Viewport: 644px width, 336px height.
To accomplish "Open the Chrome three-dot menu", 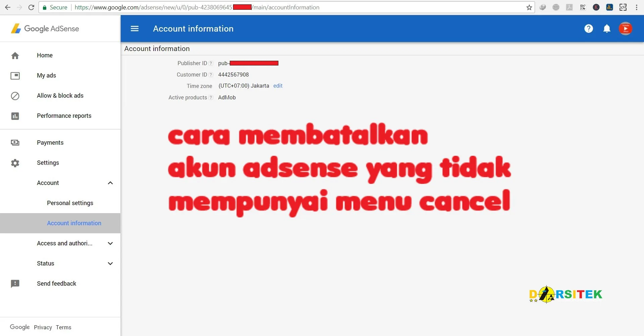I will click(636, 7).
